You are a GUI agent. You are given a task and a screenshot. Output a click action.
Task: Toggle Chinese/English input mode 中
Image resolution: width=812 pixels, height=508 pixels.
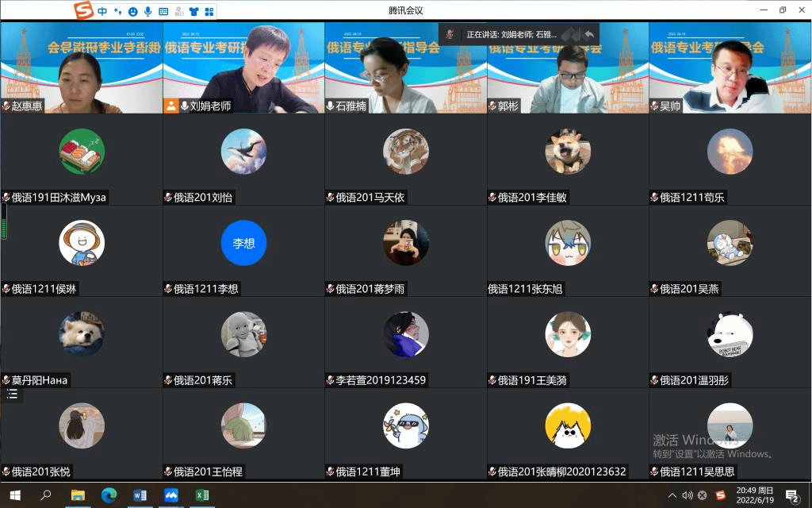103,11
